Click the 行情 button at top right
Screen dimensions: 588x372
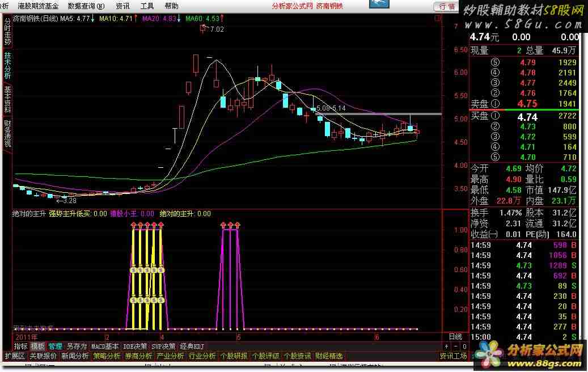pos(446,6)
